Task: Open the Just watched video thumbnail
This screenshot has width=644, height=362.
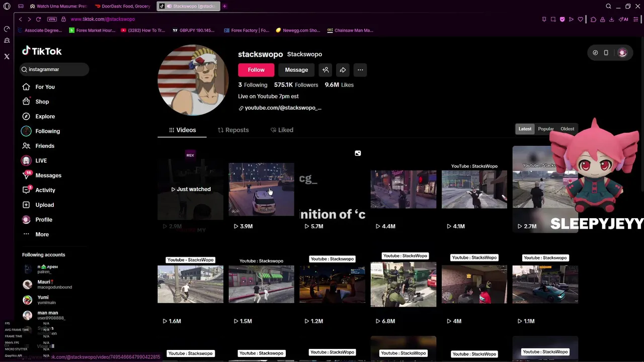Action: (x=190, y=189)
